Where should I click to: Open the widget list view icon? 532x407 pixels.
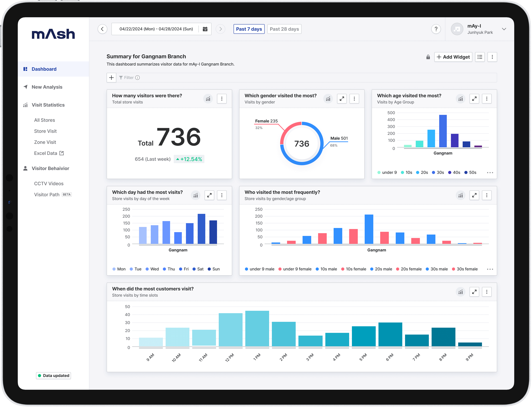(x=480, y=57)
